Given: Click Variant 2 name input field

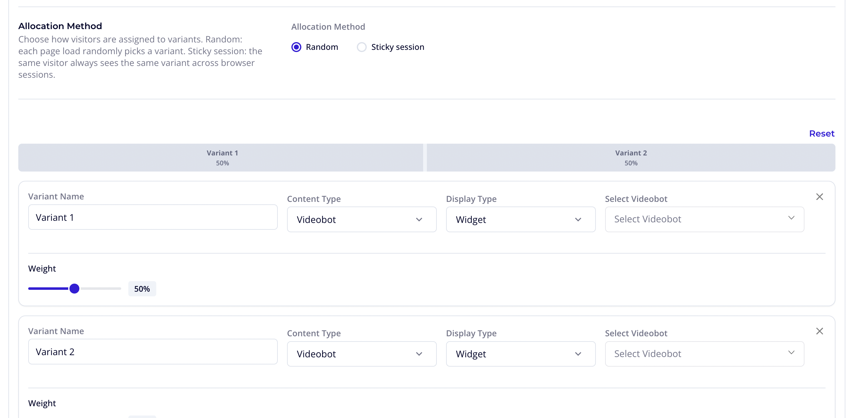Looking at the screenshot, I should 153,352.
